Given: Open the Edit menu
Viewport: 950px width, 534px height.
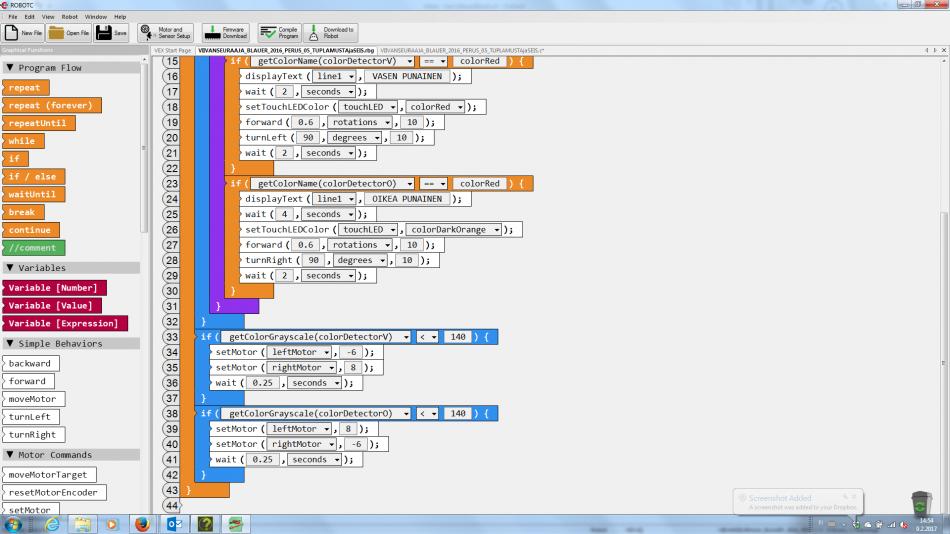Looking at the screenshot, I should (x=29, y=17).
